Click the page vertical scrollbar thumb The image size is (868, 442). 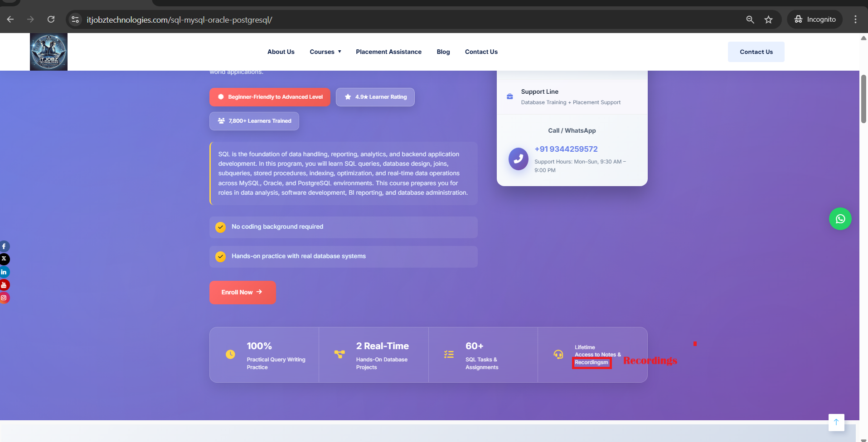point(863,99)
